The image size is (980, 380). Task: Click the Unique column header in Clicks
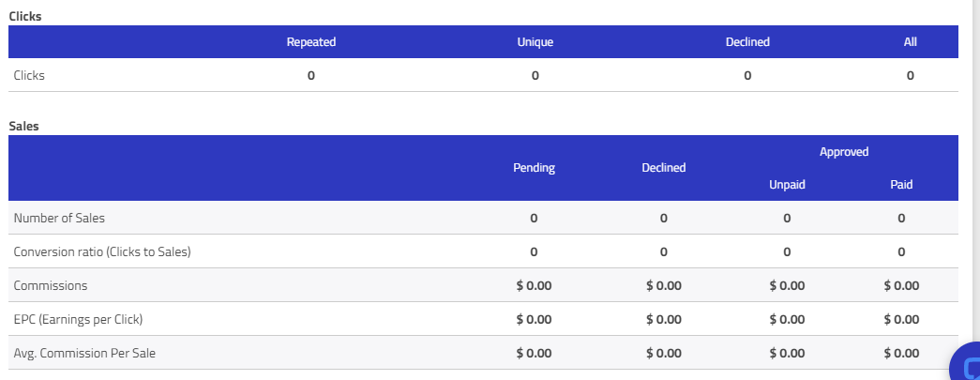pyautogui.click(x=535, y=42)
